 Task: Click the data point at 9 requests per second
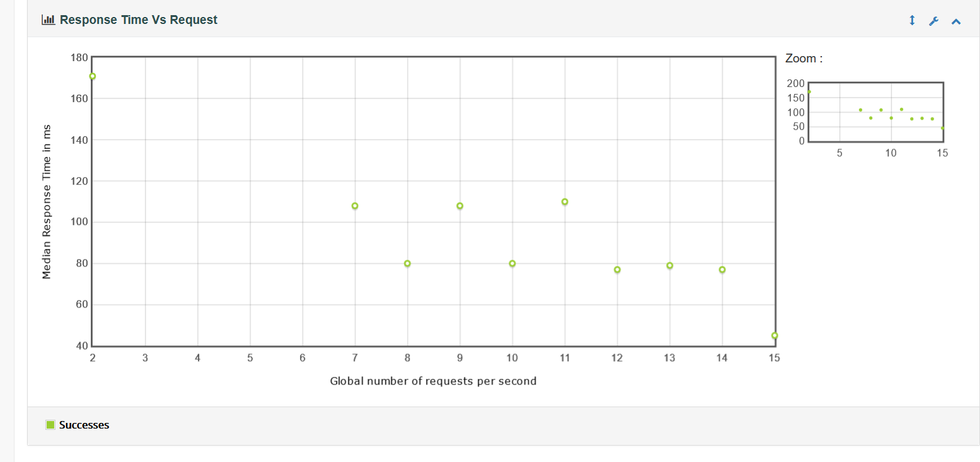pos(459,206)
